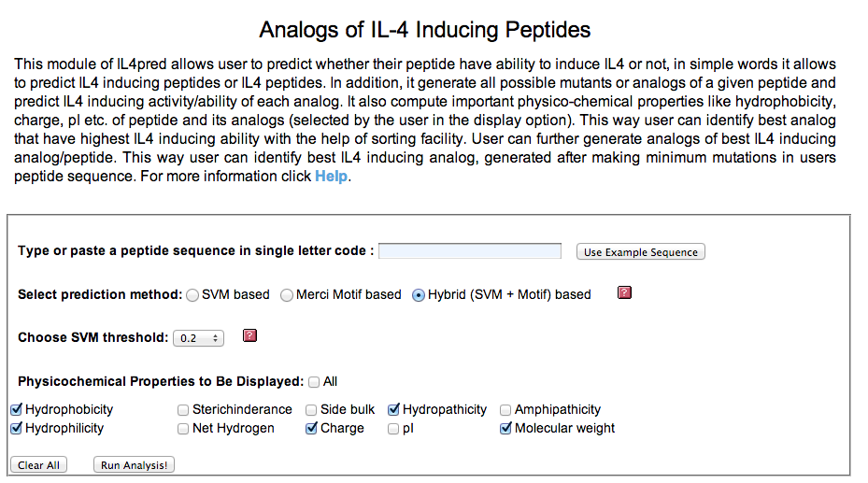Image resolution: width=868 pixels, height=483 pixels.
Task: Enable the Side bulk checkbox
Action: coord(311,410)
